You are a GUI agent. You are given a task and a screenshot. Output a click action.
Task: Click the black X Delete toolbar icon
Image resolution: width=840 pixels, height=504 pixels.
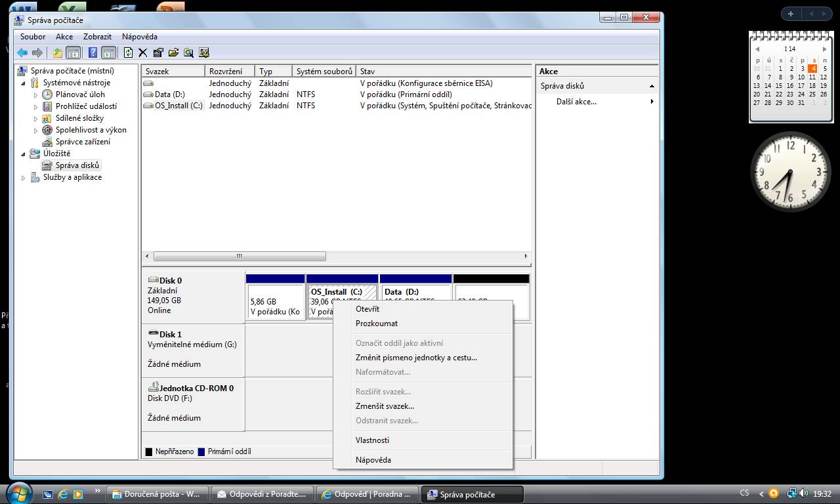coord(142,52)
